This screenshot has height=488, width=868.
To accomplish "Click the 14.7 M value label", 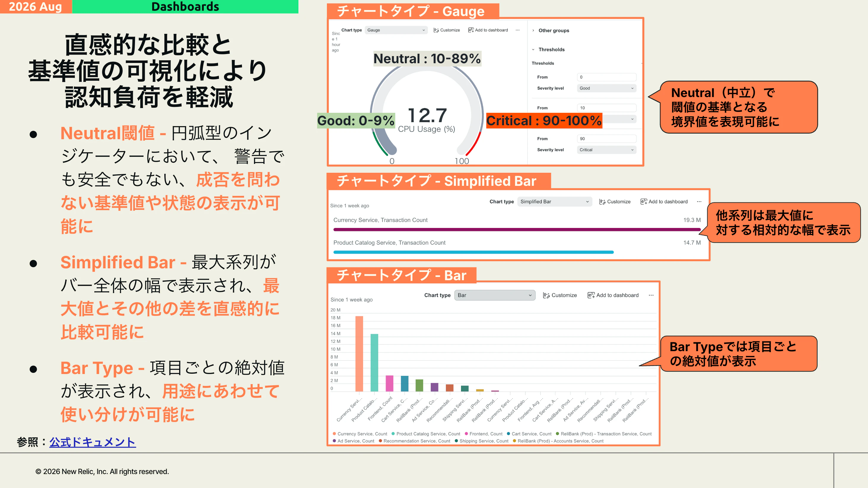I will 692,243.
